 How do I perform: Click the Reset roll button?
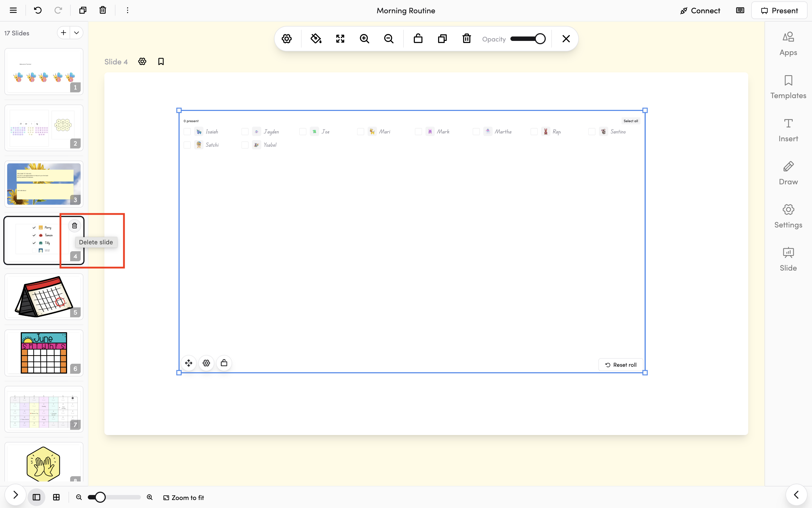tap(621, 365)
